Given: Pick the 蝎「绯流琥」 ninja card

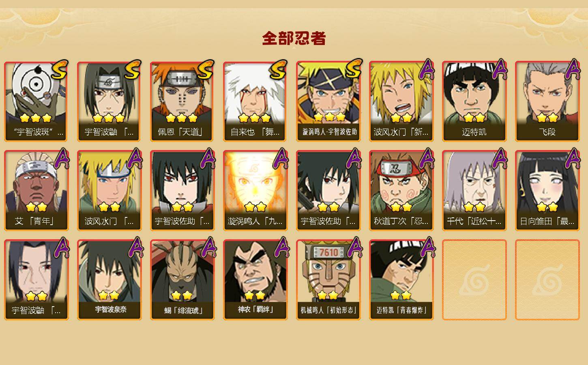Looking at the screenshot, I should pyautogui.click(x=182, y=280).
